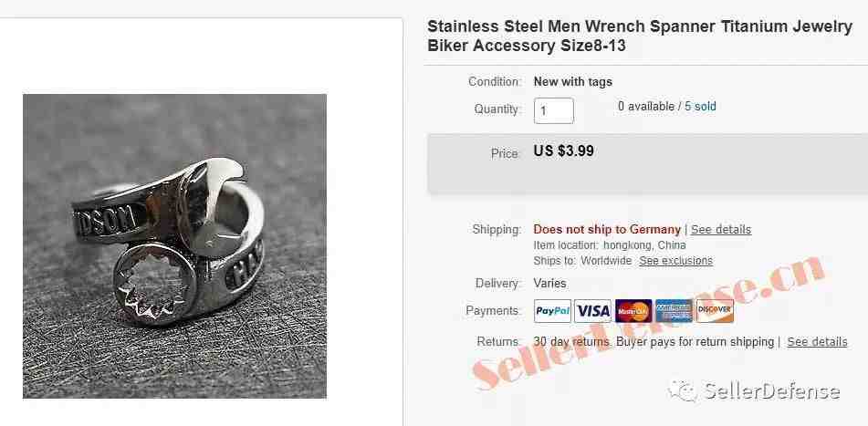Open the 'See exclusions' link
Viewport: 868px width, 426px height.
[x=676, y=261]
